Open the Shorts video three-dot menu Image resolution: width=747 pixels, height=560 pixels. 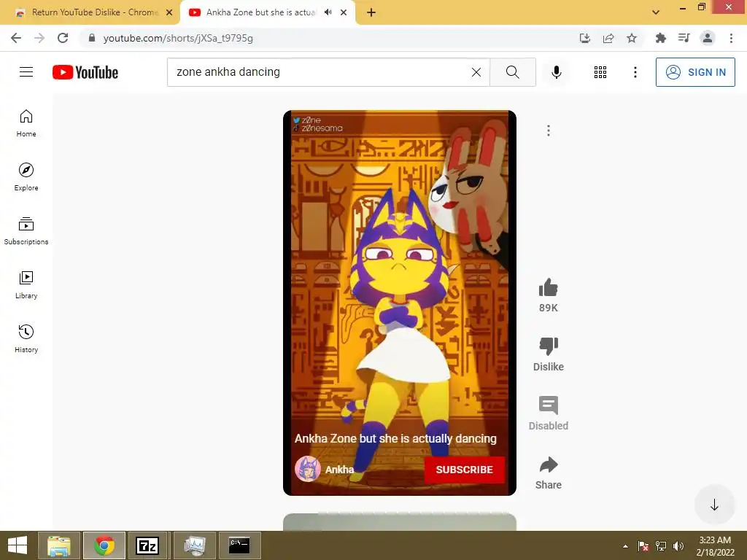point(549,131)
